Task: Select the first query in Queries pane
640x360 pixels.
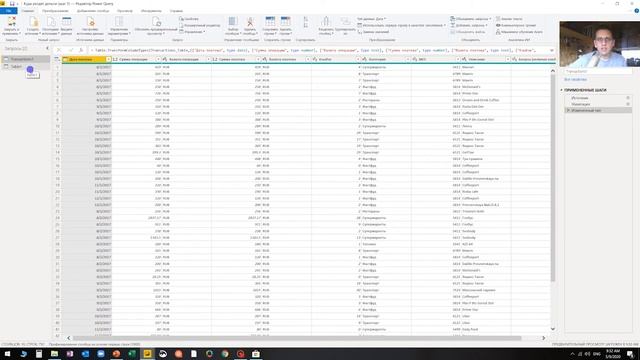Action: point(25,59)
